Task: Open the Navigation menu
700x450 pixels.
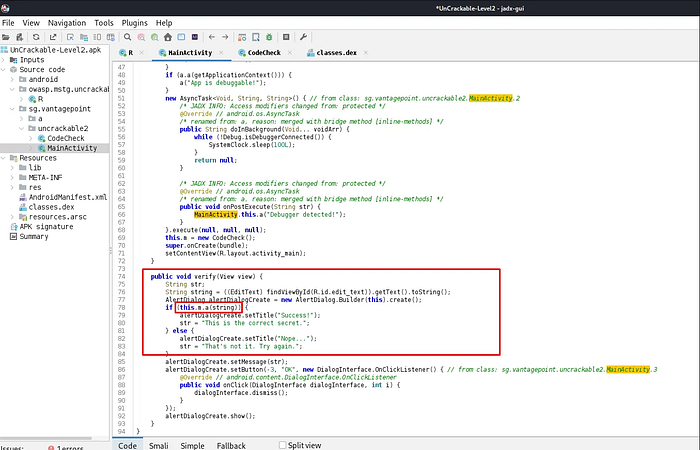Action: pos(67,23)
